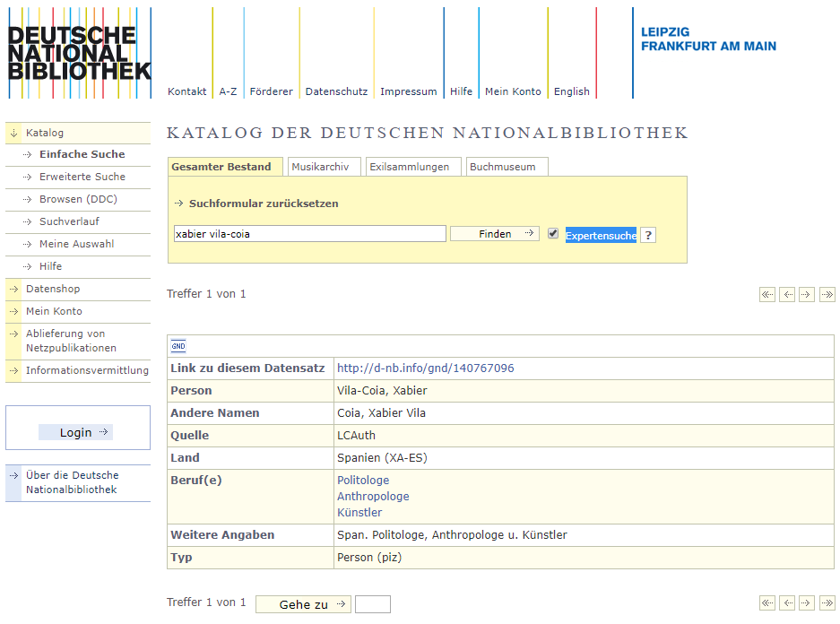Switch to the Buchmuseum tab
Viewport: 840px width, 624px height.
(x=507, y=167)
